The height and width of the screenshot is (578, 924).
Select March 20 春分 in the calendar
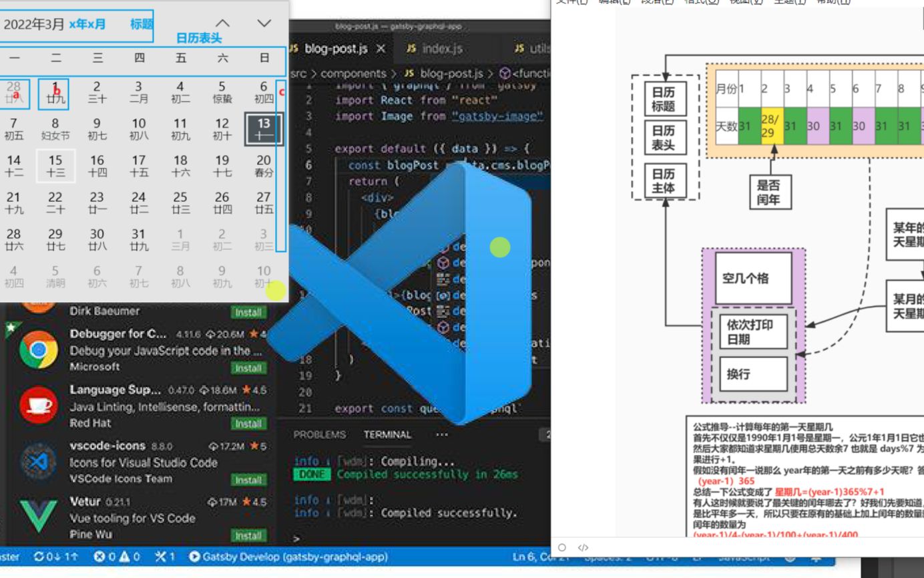(264, 166)
